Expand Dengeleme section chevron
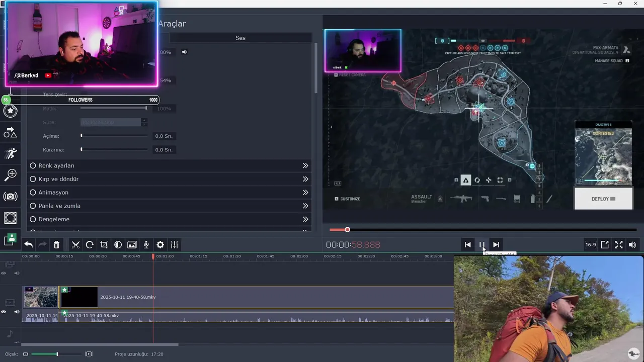 pos(305,219)
